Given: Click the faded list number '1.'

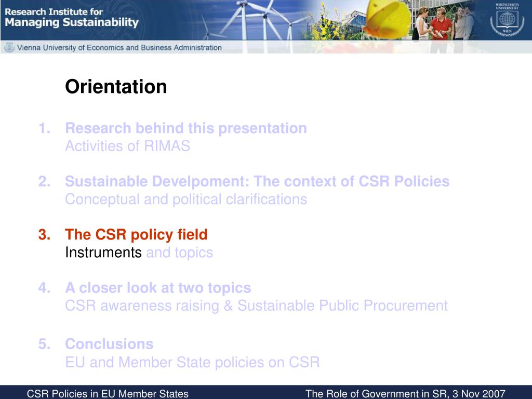Looking at the screenshot, I should pos(45,128).
